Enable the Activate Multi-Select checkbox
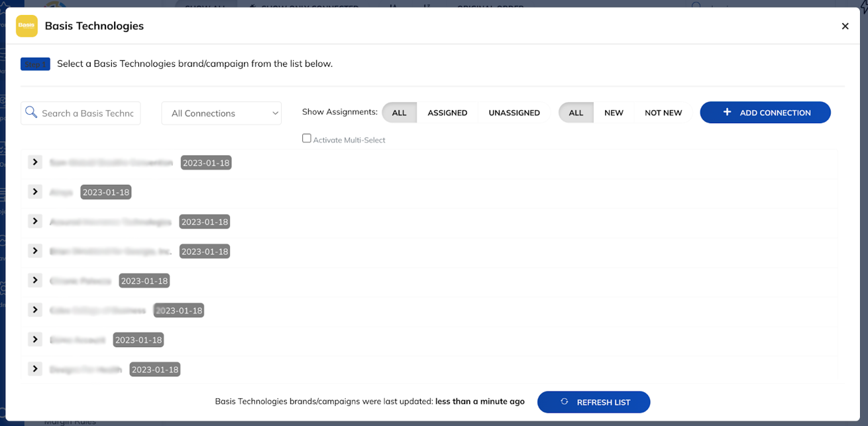Image resolution: width=868 pixels, height=426 pixels. 307,138
